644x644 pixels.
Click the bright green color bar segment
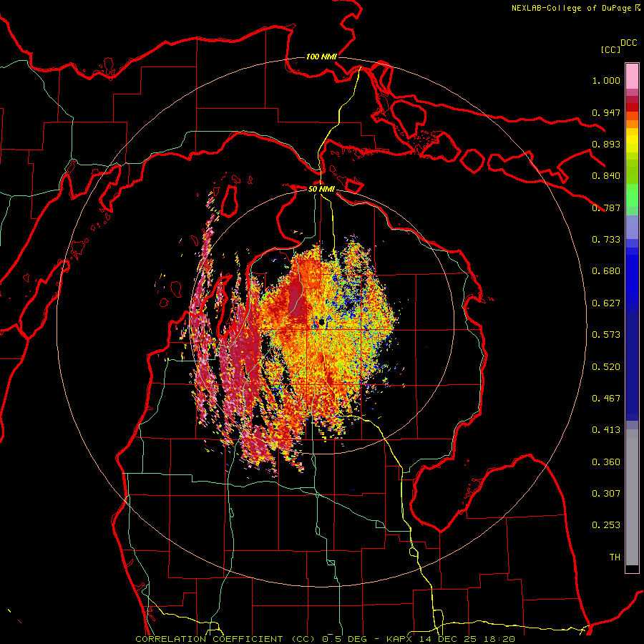[632, 195]
